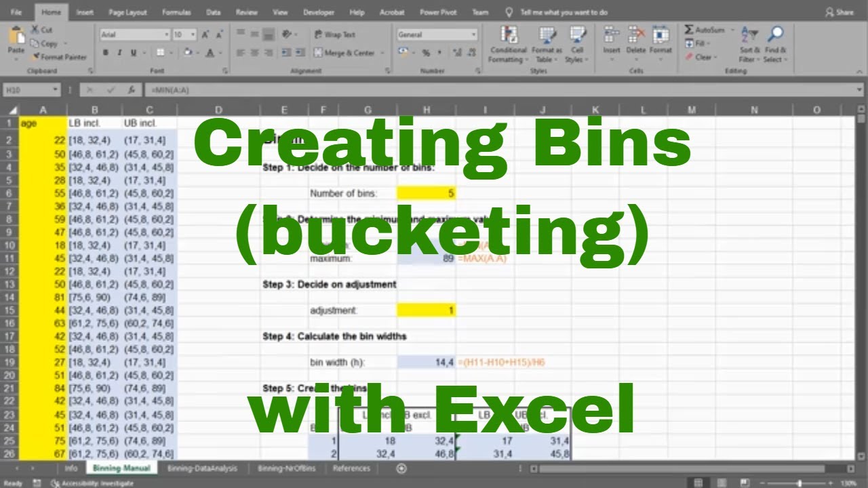This screenshot has height=488, width=868.
Task: Click the formula bar showing =MIN(A:A)
Action: click(x=503, y=89)
